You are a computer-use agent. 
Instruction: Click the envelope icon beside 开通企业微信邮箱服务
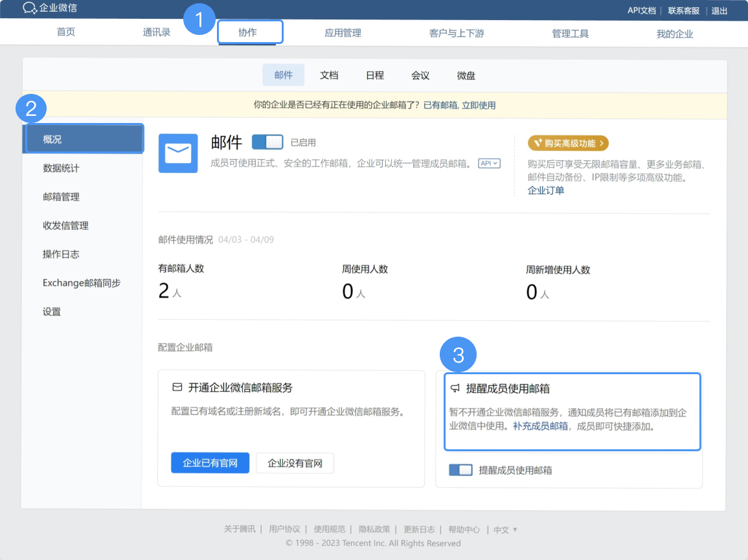point(177,387)
